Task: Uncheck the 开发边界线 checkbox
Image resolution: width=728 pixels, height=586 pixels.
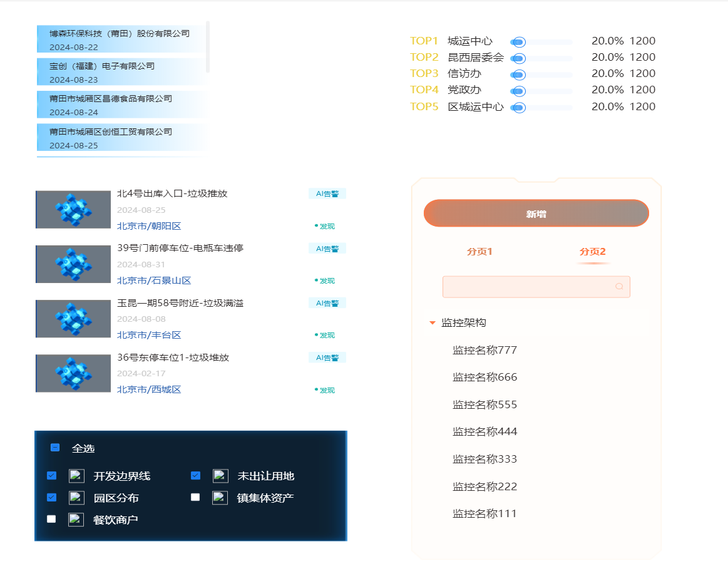Action: pyautogui.click(x=52, y=476)
